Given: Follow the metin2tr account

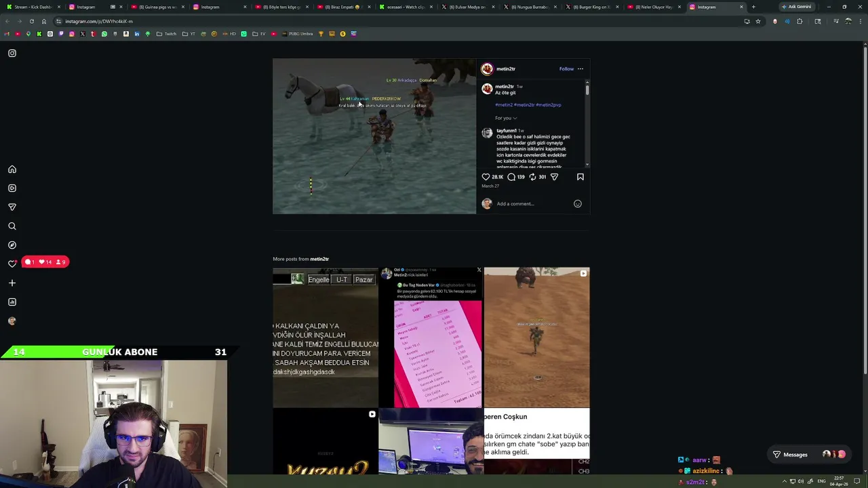Looking at the screenshot, I should [566, 68].
